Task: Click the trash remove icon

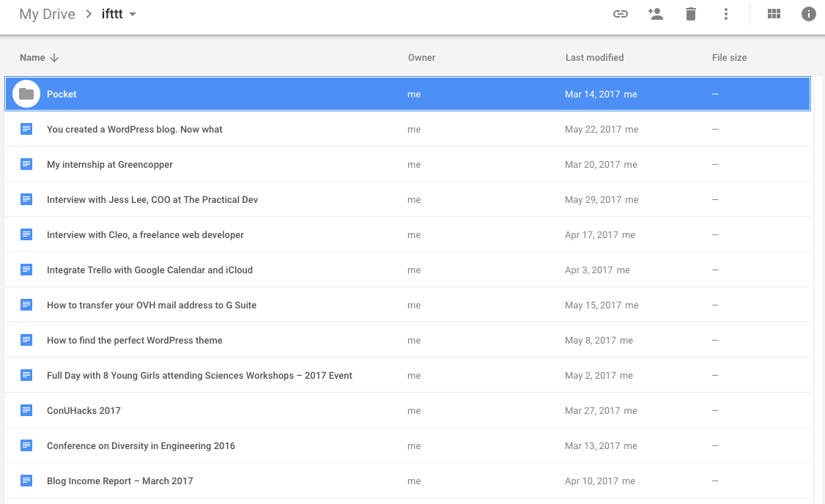Action: 691,14
